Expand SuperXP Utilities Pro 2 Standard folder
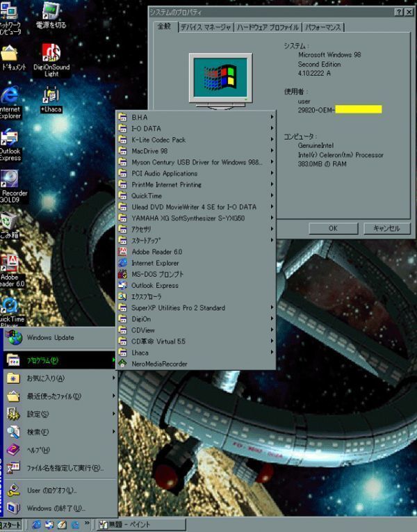 pyautogui.click(x=196, y=307)
